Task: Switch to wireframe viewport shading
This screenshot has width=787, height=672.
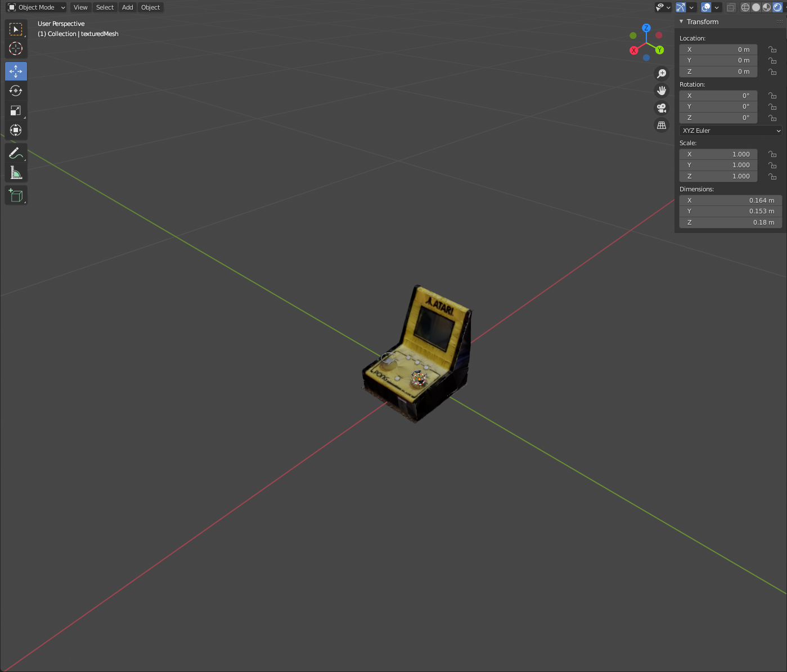Action: coord(745,7)
